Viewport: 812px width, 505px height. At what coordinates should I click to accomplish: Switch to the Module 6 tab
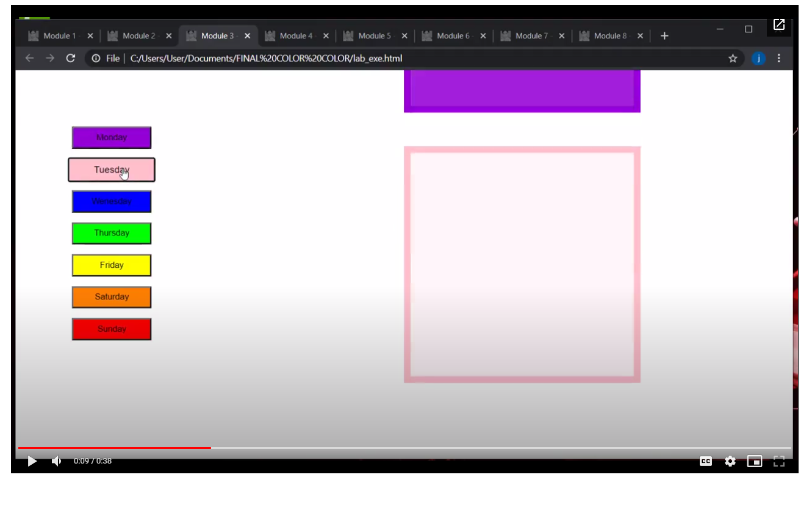454,36
